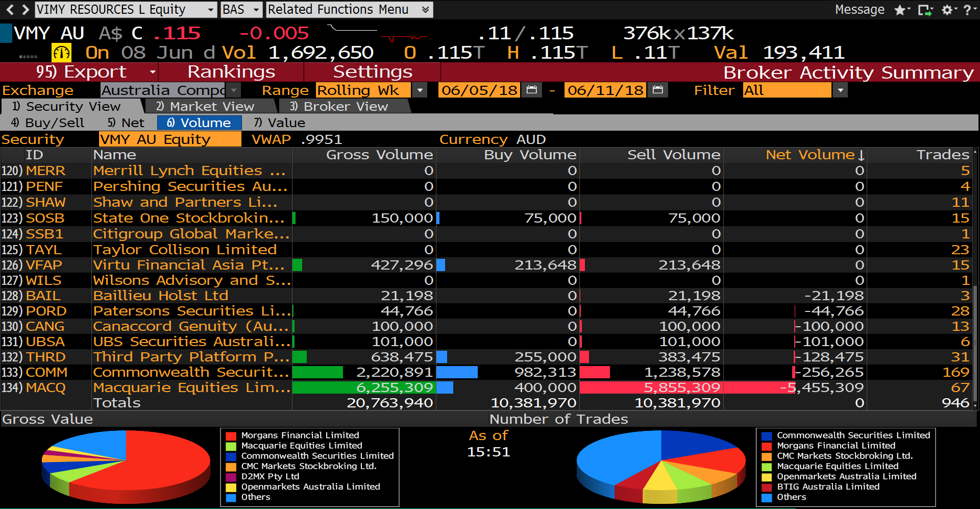
Task: Click the Number of Trades pie chart
Action: click(x=661, y=466)
